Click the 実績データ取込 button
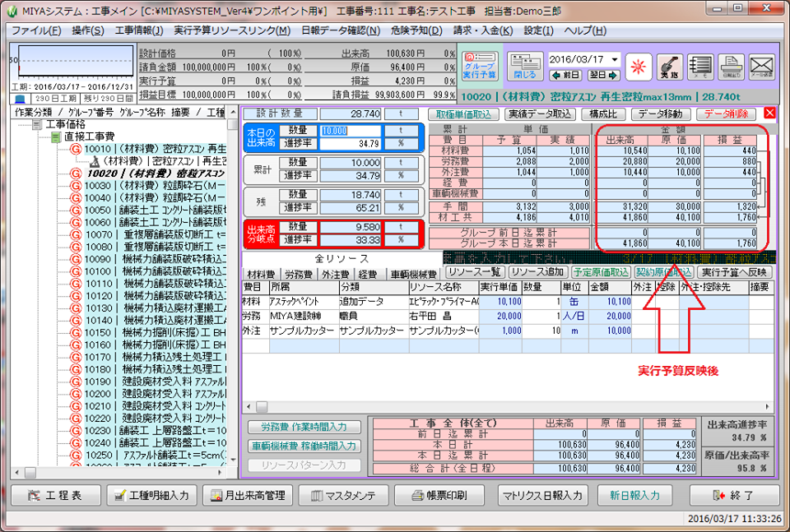The width and height of the screenshot is (790, 532). [540, 114]
